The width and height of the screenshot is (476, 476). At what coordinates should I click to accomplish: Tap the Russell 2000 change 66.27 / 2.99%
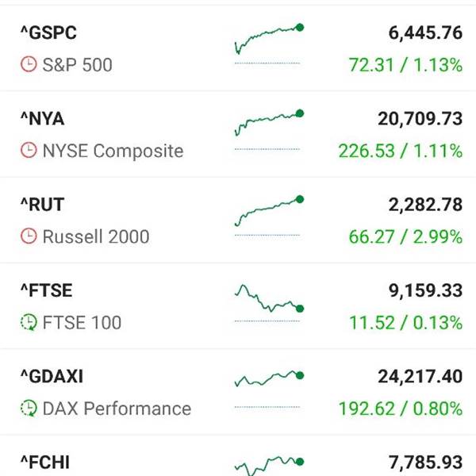click(x=405, y=236)
